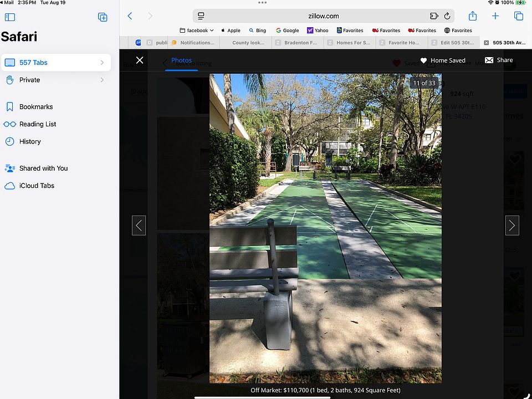
Task: Select the Photos tab in the viewer
Action: click(181, 60)
